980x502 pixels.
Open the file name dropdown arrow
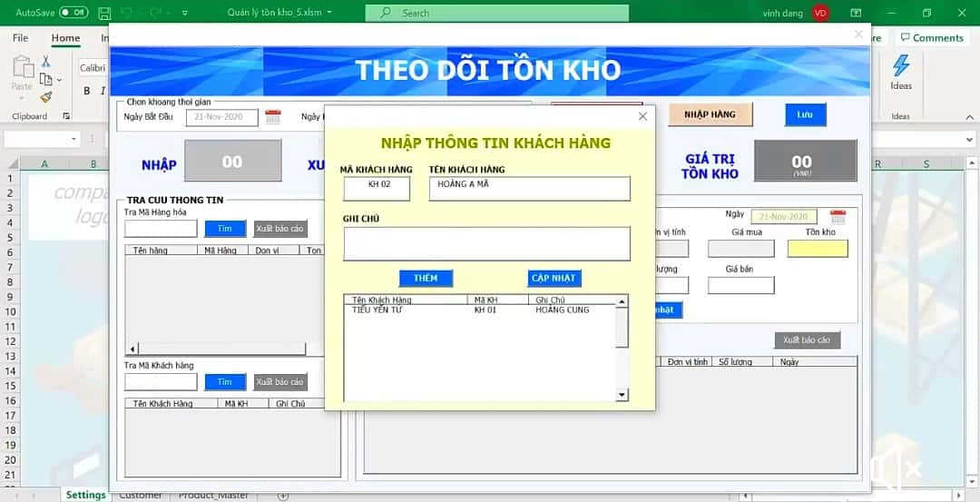click(329, 13)
